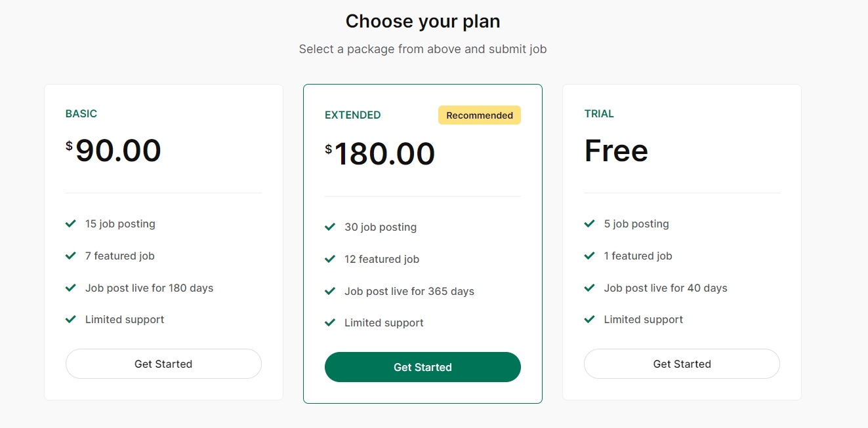The height and width of the screenshot is (428, 868).
Task: Select the TRIAL plan title
Action: pyautogui.click(x=599, y=113)
